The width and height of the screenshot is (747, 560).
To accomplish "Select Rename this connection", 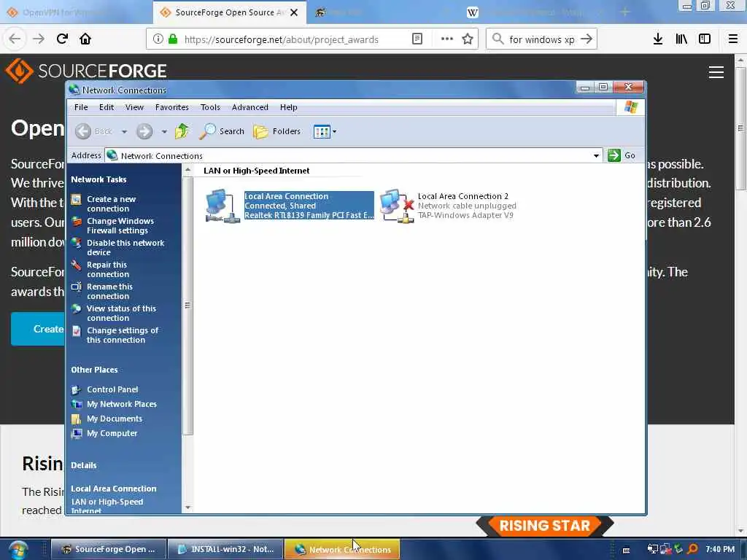I will 109,292.
